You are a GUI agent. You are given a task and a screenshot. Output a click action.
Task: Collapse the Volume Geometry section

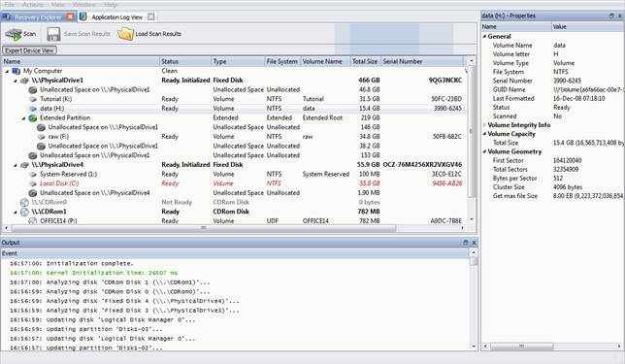pyautogui.click(x=485, y=151)
